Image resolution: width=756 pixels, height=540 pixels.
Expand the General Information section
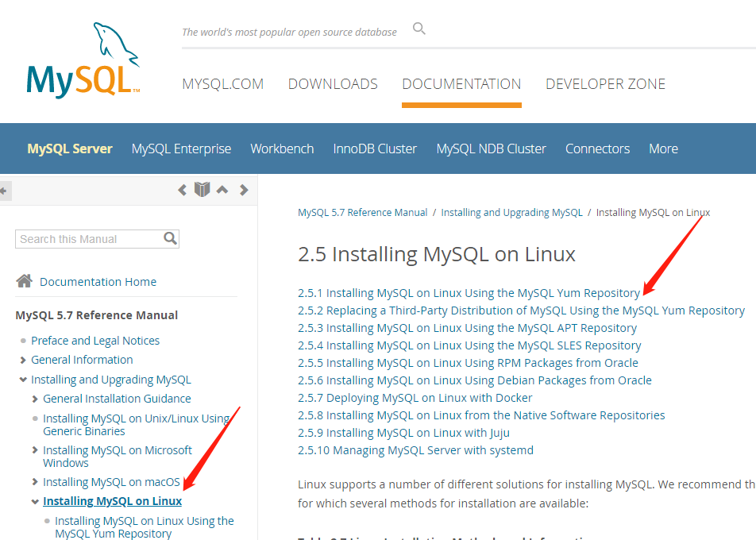pyautogui.click(x=23, y=361)
